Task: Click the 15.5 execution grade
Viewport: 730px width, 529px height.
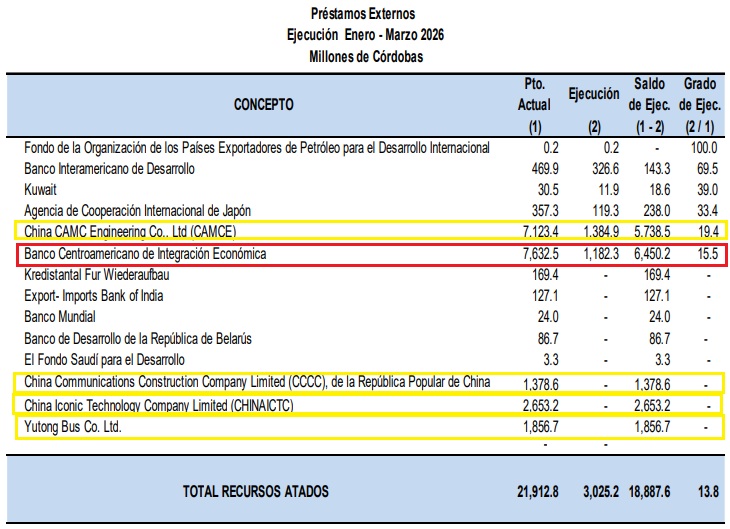Action: click(708, 254)
